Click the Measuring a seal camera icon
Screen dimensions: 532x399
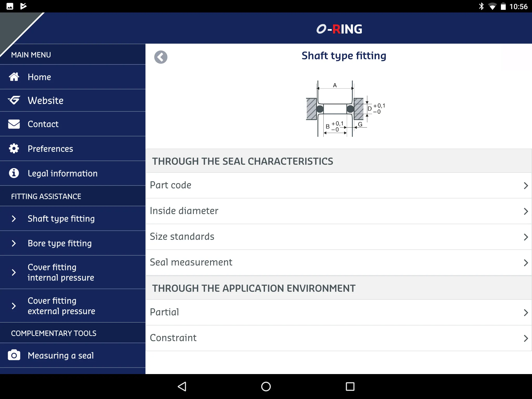tap(14, 355)
